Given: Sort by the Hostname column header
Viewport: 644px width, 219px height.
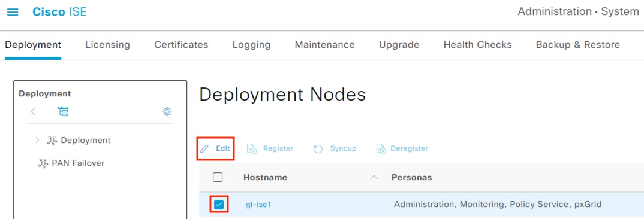Looking at the screenshot, I should pyautogui.click(x=265, y=177).
